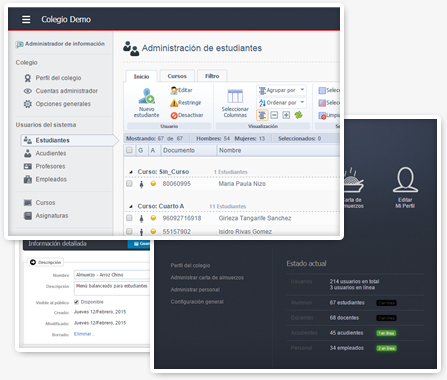Select Empleados in sidebar
Viewport: 447px width, 380px height.
coord(51,179)
